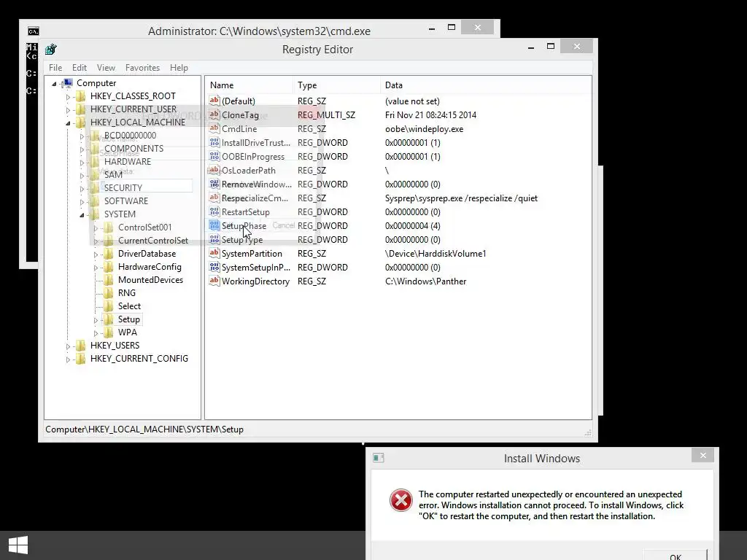This screenshot has height=560, width=747.
Task: Click the WorkingDirectory string value icon
Action: [x=214, y=281]
